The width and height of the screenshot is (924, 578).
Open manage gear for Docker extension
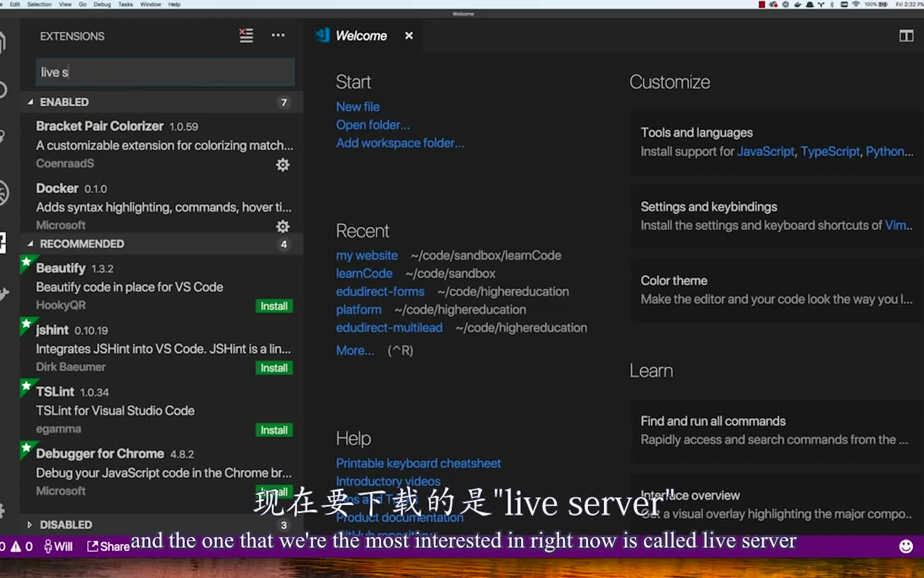click(x=283, y=226)
